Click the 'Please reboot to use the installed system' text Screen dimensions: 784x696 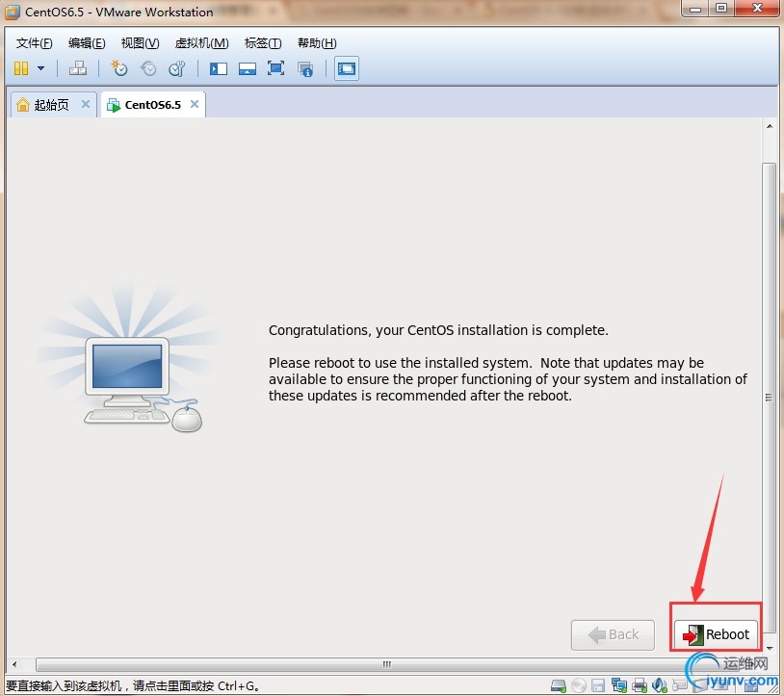[400, 363]
